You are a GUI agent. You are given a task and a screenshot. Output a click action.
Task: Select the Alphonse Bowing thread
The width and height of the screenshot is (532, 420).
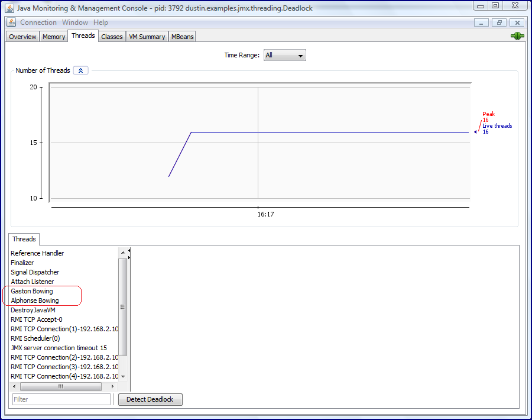coord(35,301)
